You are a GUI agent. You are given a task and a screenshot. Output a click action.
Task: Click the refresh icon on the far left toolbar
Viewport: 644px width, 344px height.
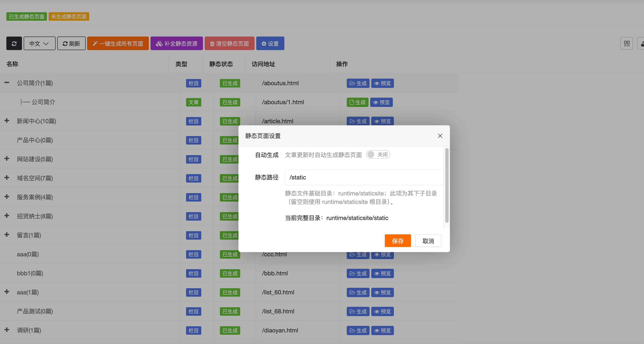(x=14, y=43)
